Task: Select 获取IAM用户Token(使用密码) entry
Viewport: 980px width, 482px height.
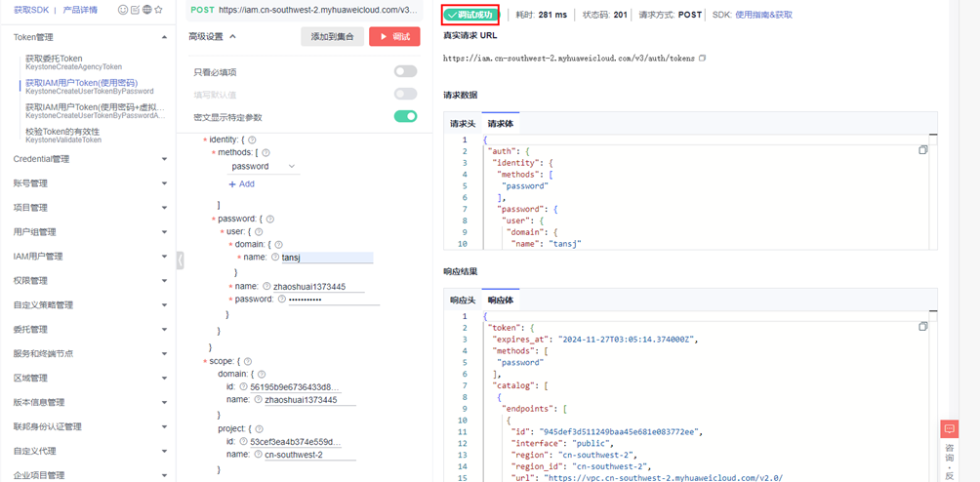Action: click(x=90, y=86)
